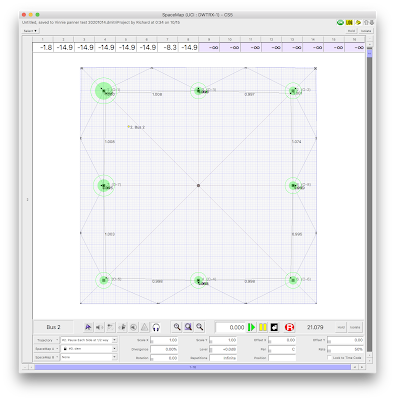Click the icon right of the speaker icon
The image size is (395, 400).
point(111,327)
